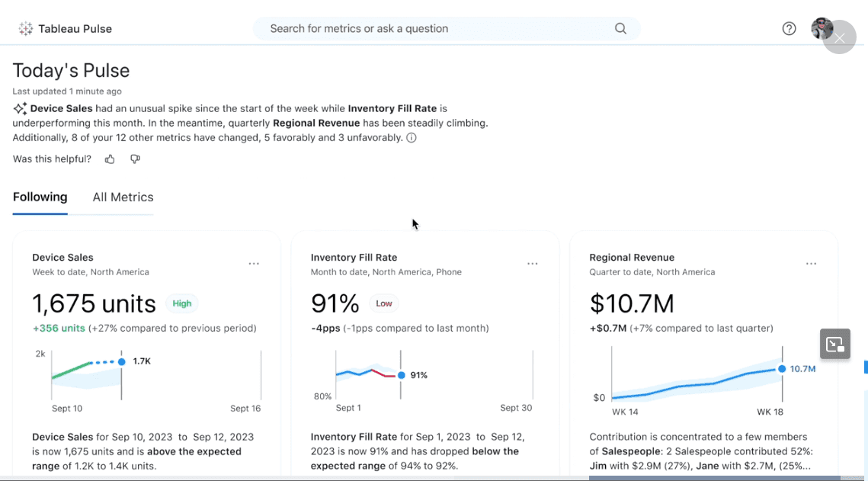Open the info icon after the summary
Screen dimensions: 868x481
point(412,138)
